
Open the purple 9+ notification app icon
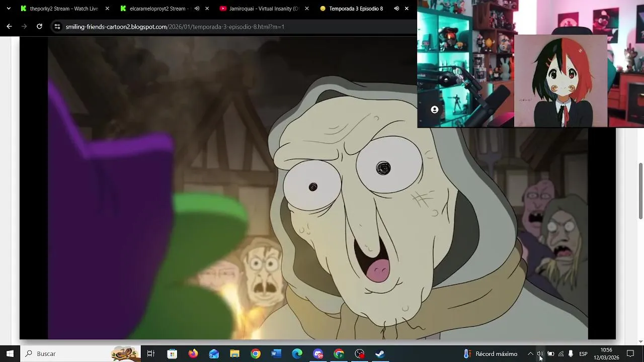click(318, 354)
